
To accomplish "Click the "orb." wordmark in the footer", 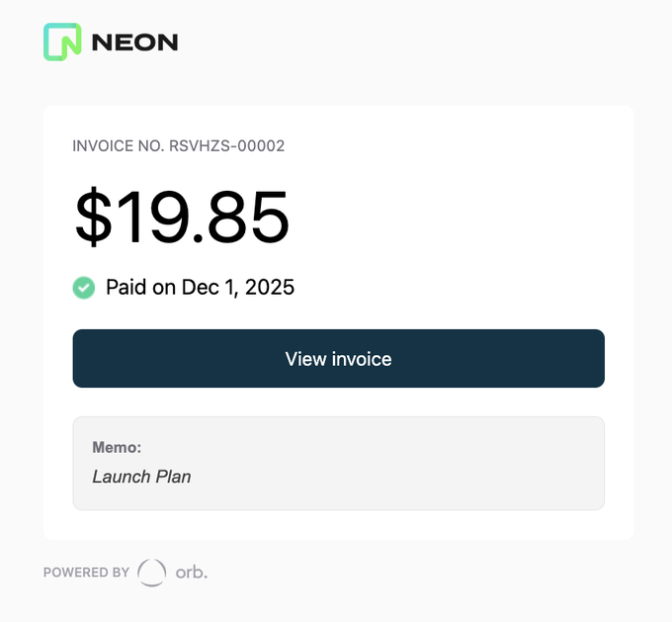I will 192,572.
